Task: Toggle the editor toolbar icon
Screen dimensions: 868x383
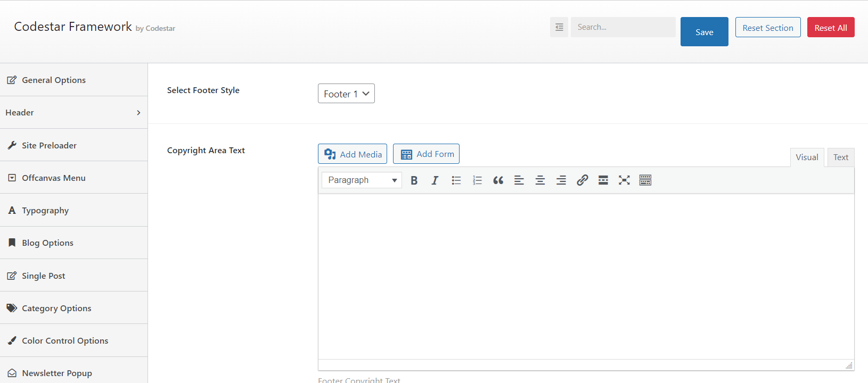Action: (x=645, y=180)
